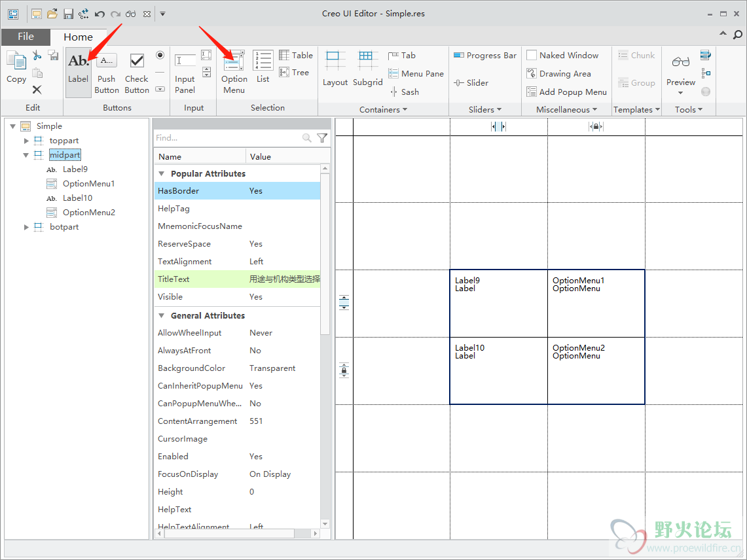Click the Copy button in Edit group
This screenshot has width=747, height=560.
coord(16,67)
